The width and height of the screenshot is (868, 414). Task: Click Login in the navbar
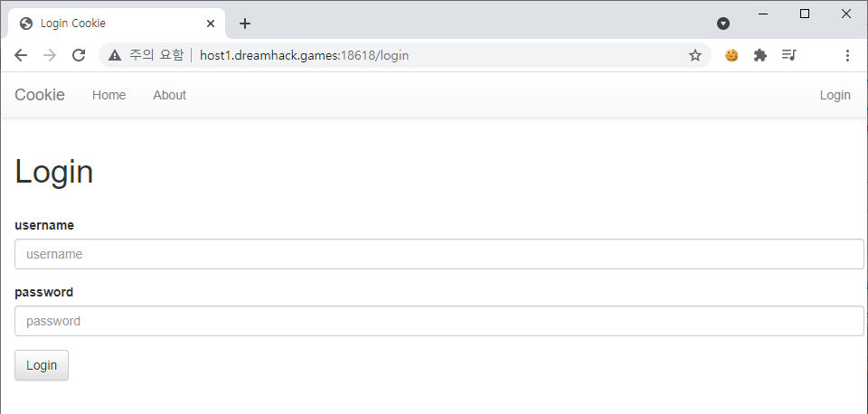coord(835,95)
